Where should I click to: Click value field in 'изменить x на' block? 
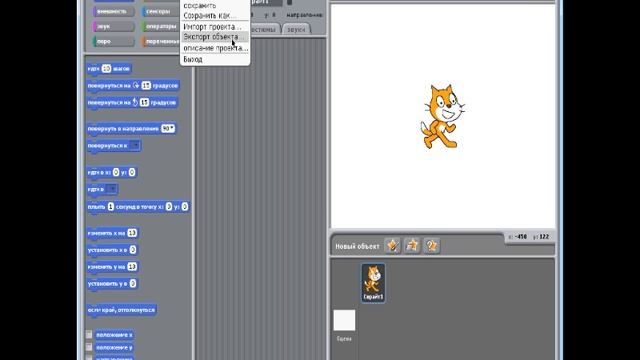(x=132, y=233)
